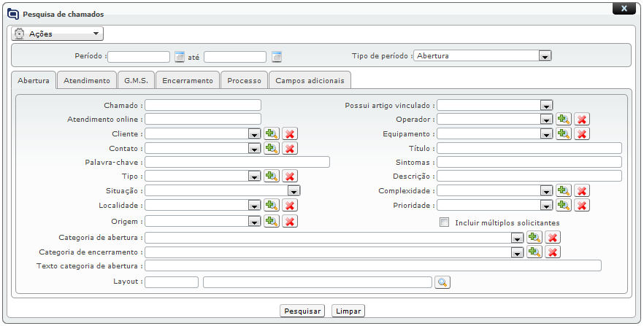Viewport: 644px width, 326px height.
Task: Expand Categoria de abertura dropdown arrow
Action: click(x=517, y=238)
